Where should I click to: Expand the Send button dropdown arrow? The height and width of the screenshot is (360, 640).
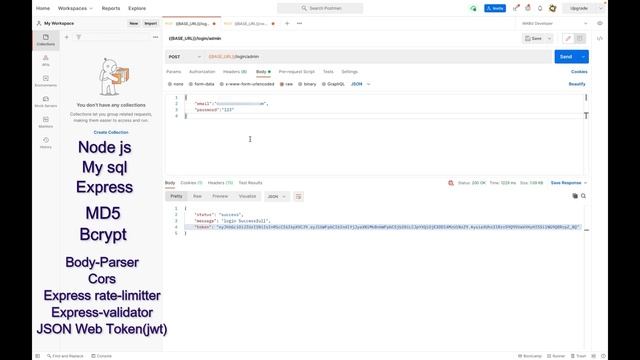[x=583, y=57]
